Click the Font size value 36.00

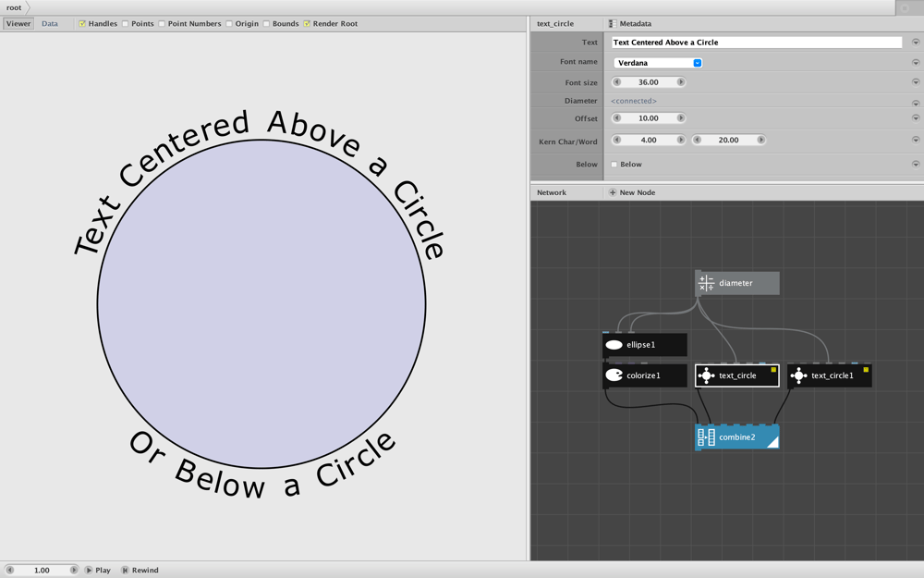(649, 82)
